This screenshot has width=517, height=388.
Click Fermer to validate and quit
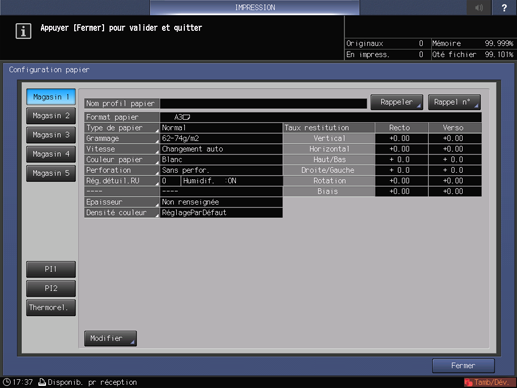(x=463, y=366)
